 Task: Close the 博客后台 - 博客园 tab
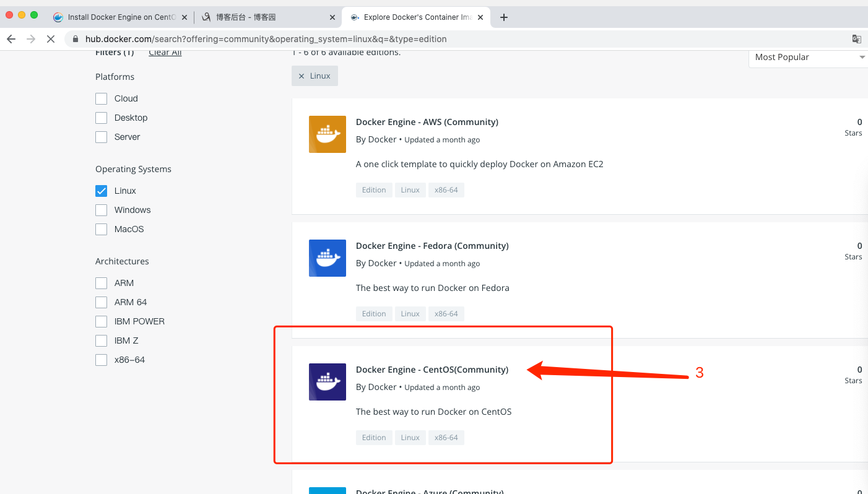pos(332,17)
